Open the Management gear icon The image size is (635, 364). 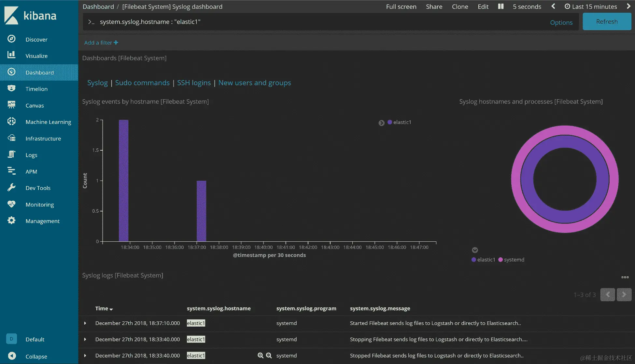point(11,221)
